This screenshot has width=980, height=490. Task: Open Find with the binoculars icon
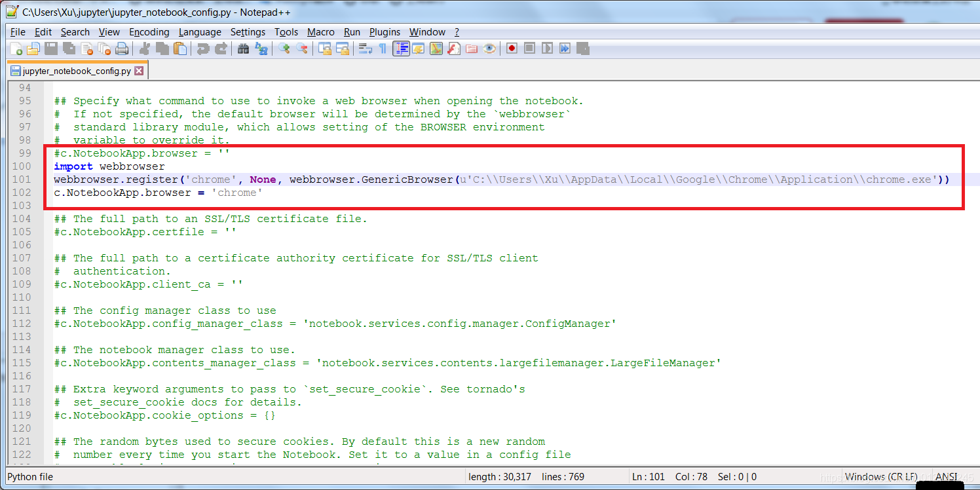pyautogui.click(x=243, y=48)
